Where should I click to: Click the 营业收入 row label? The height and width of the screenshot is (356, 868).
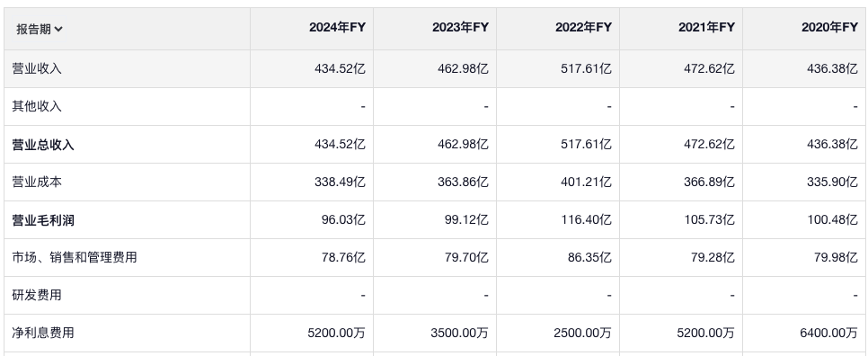coord(37,68)
